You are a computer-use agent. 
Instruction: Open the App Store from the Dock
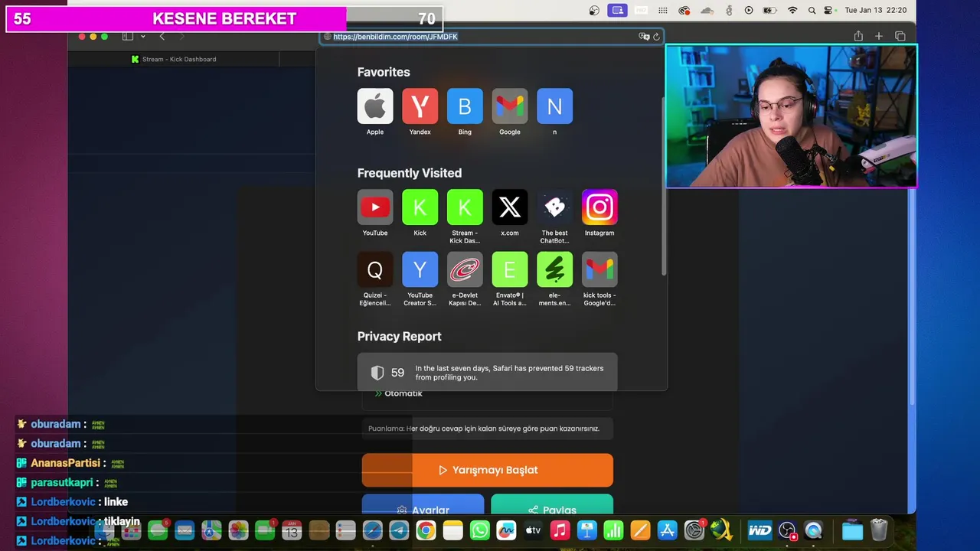click(x=668, y=530)
